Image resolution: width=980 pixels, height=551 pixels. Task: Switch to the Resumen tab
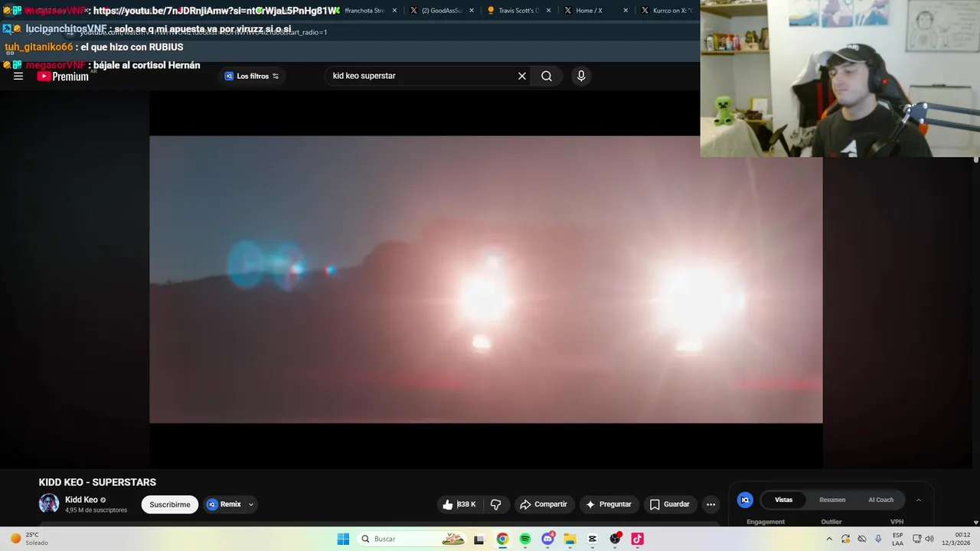[x=832, y=500]
